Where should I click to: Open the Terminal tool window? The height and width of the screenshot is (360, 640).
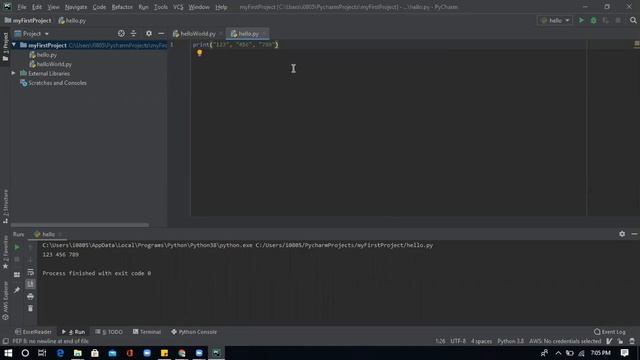pyautogui.click(x=147, y=332)
